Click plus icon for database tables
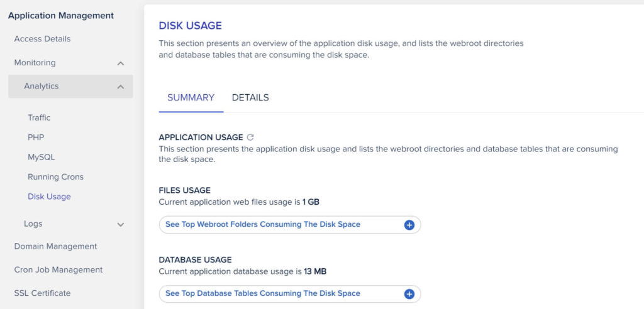The image size is (644, 309). pos(409,294)
